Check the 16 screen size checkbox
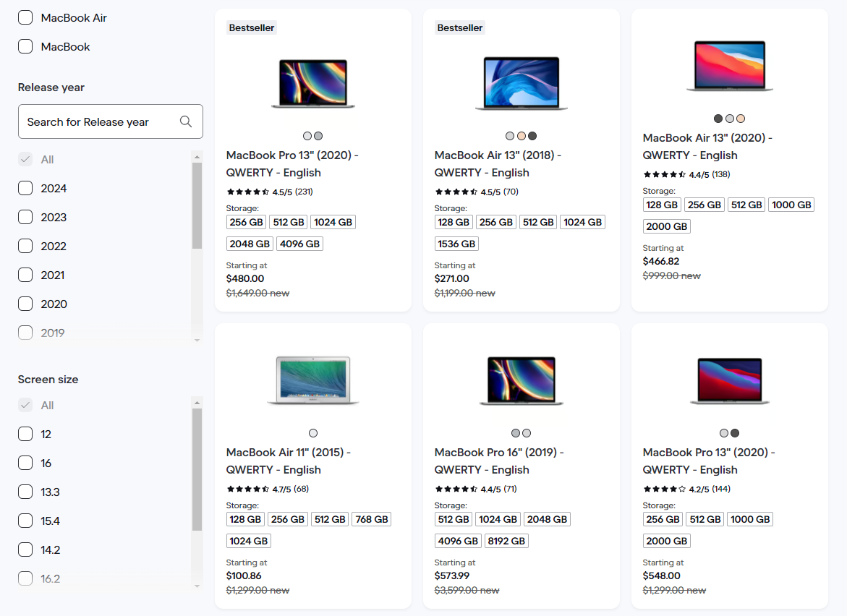This screenshot has height=616, width=847. 25,463
